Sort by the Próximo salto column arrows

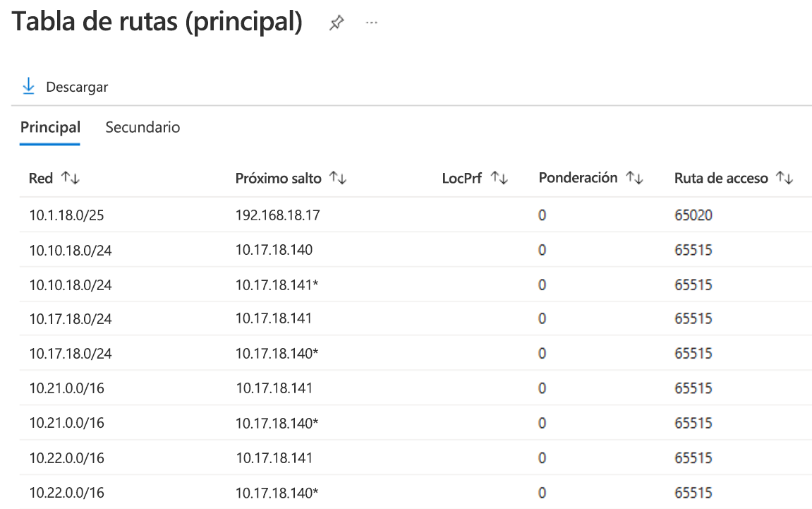pos(339,179)
